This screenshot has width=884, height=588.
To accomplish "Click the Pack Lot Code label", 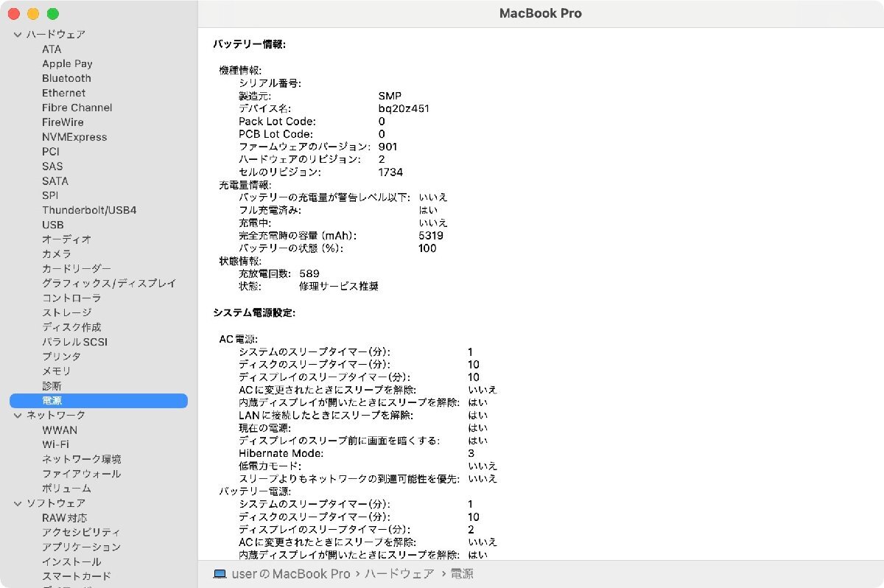I will (277, 122).
